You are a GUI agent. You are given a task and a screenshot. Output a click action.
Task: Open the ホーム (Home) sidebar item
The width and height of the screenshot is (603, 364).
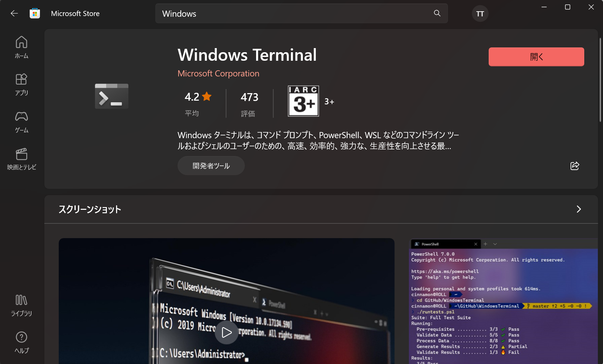coord(22,47)
